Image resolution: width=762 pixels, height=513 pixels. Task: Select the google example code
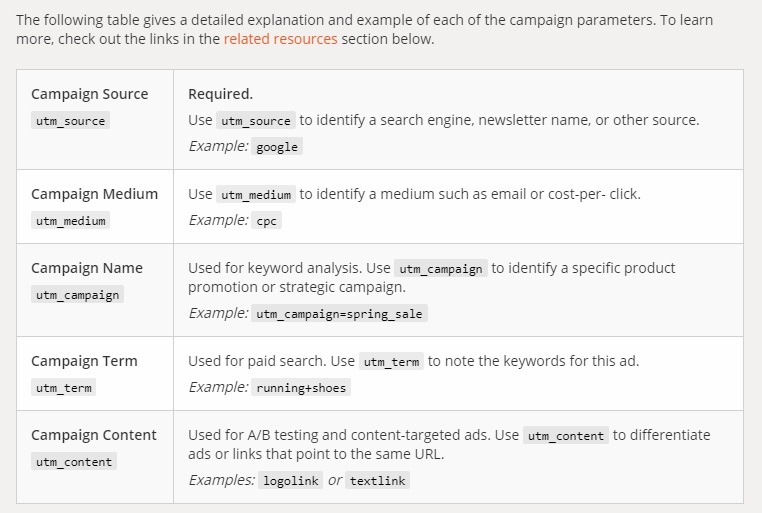pos(277,147)
